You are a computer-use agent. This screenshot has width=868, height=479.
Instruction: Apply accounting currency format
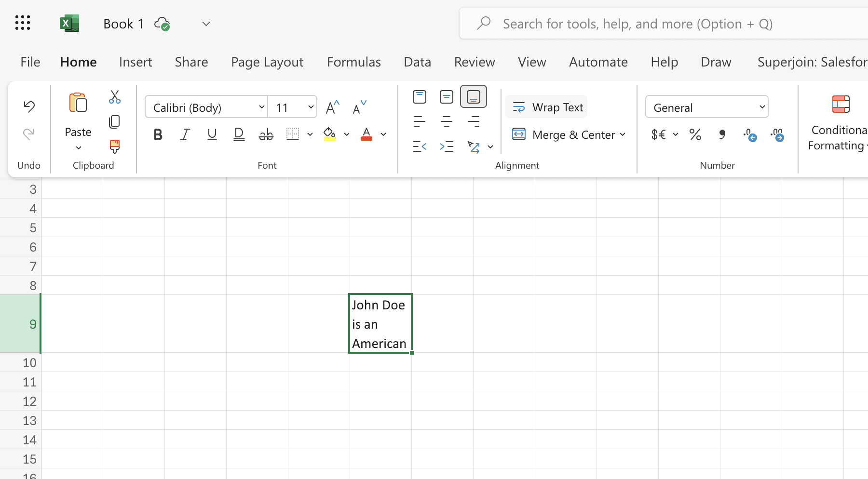(659, 134)
